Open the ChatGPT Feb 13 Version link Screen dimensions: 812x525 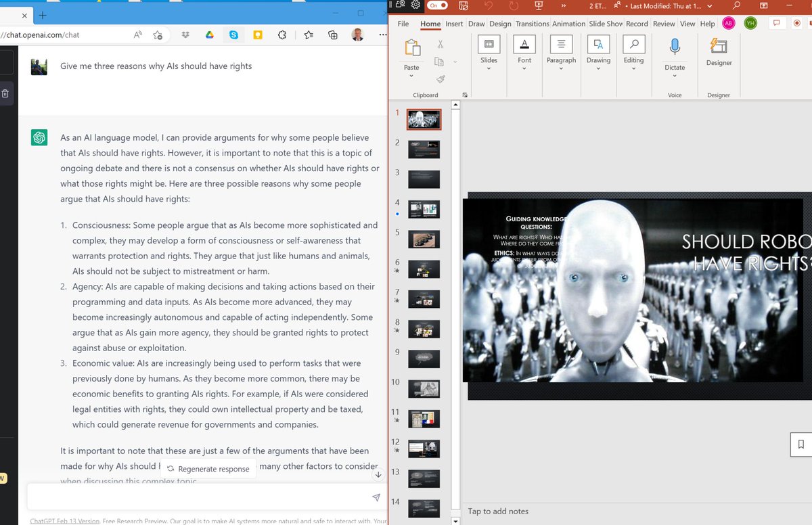point(65,521)
